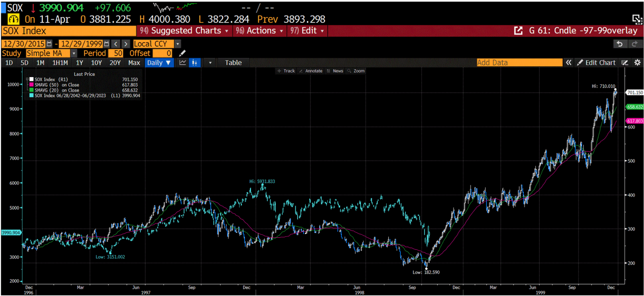Open the Annotate tool
Screen dimensions: 644x296
[313, 71]
